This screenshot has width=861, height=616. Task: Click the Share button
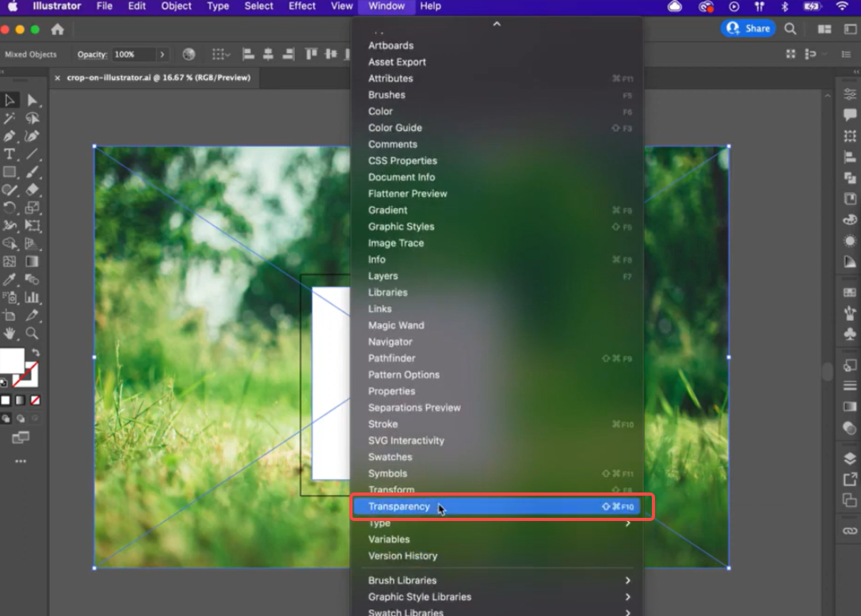click(x=748, y=29)
